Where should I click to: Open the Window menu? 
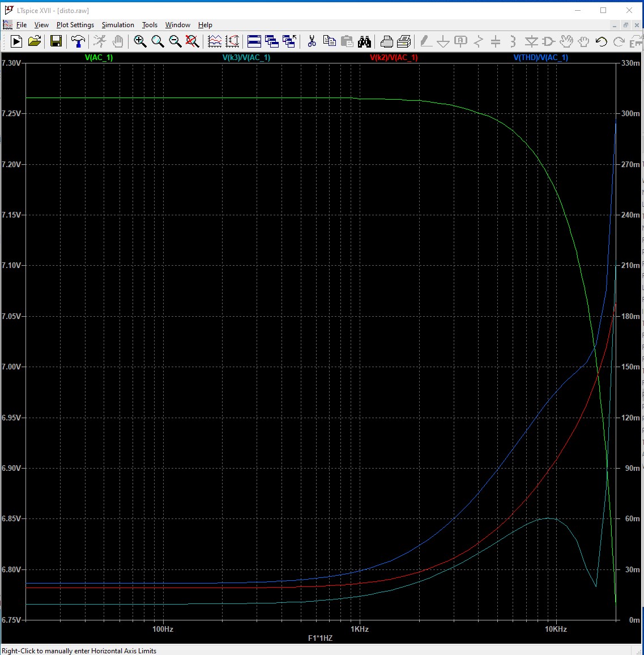point(177,24)
